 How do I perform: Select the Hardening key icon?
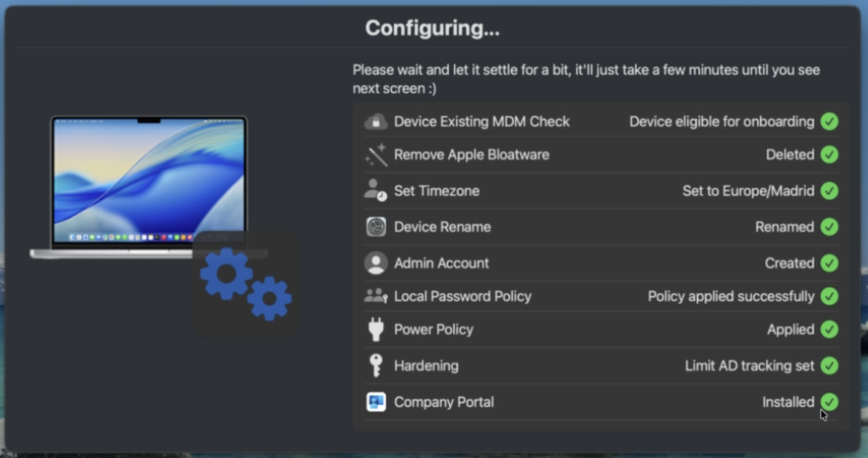click(376, 366)
